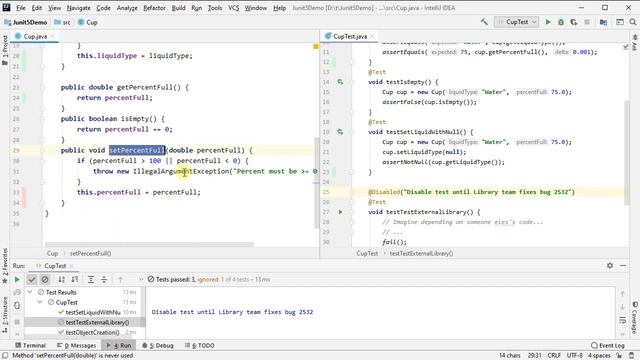Open the Structure side tool window
640x360 pixels.
[x=5, y=314]
